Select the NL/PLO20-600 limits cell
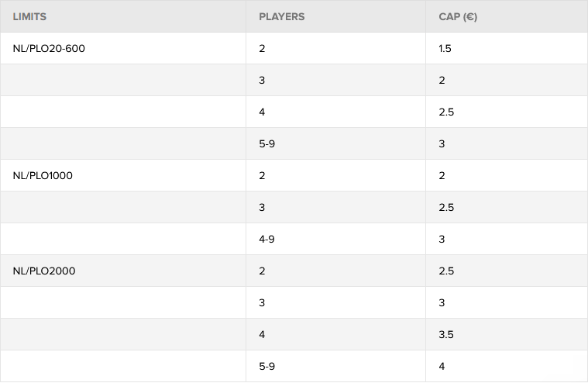This screenshot has width=588, height=383. click(x=49, y=48)
